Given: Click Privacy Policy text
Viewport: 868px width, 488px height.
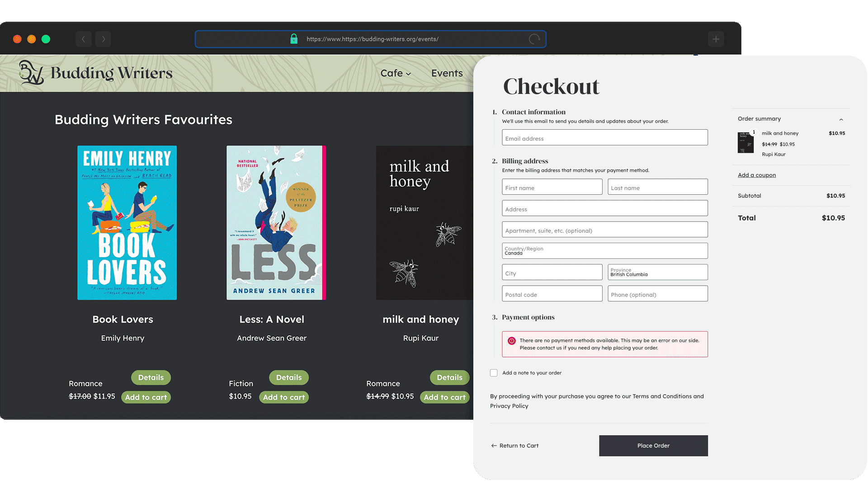Looking at the screenshot, I should (509, 406).
